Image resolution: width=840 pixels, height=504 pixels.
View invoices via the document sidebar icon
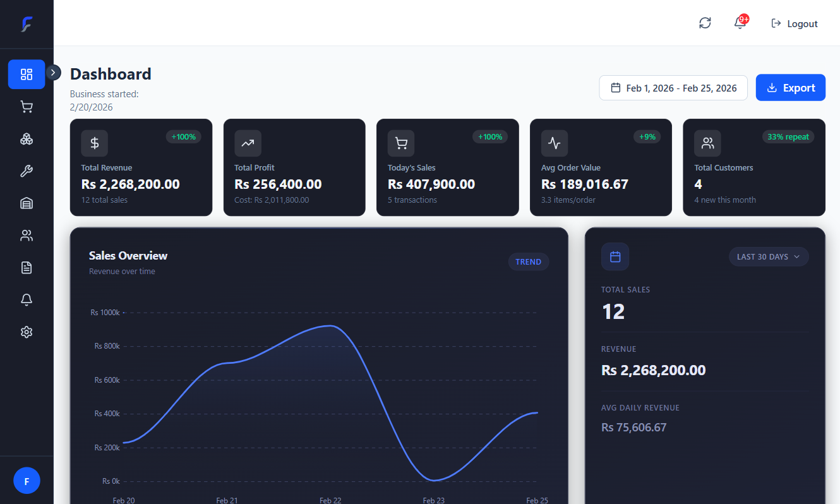pyautogui.click(x=27, y=267)
